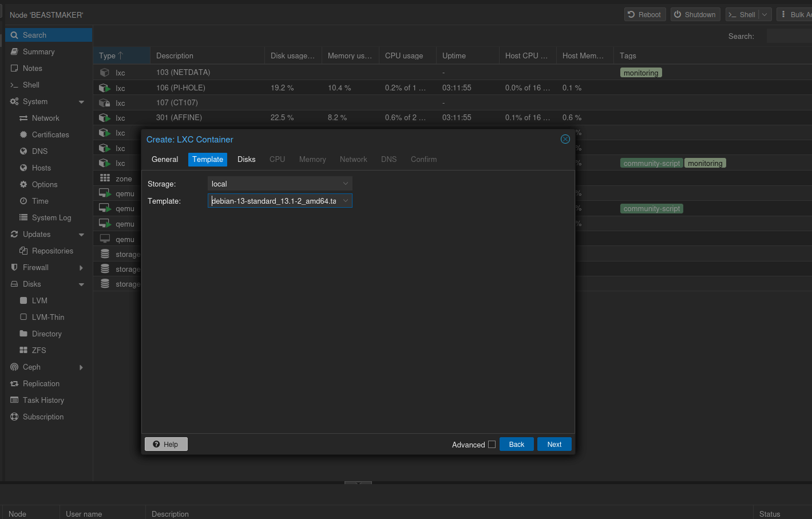Expand the Firewall section arrow

81,268
